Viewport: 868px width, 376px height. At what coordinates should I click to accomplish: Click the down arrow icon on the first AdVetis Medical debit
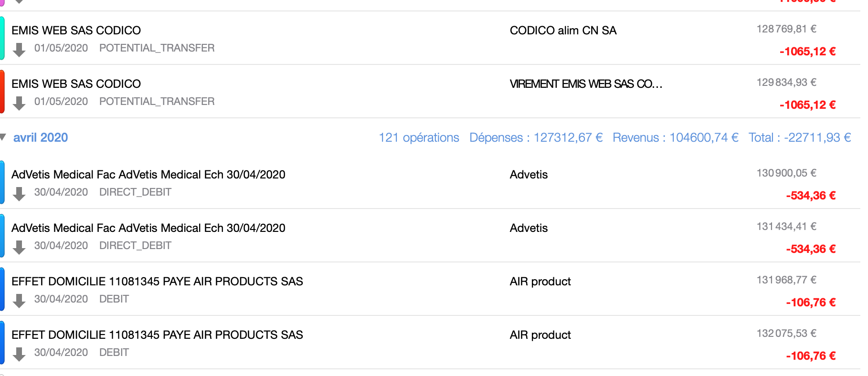tap(19, 194)
